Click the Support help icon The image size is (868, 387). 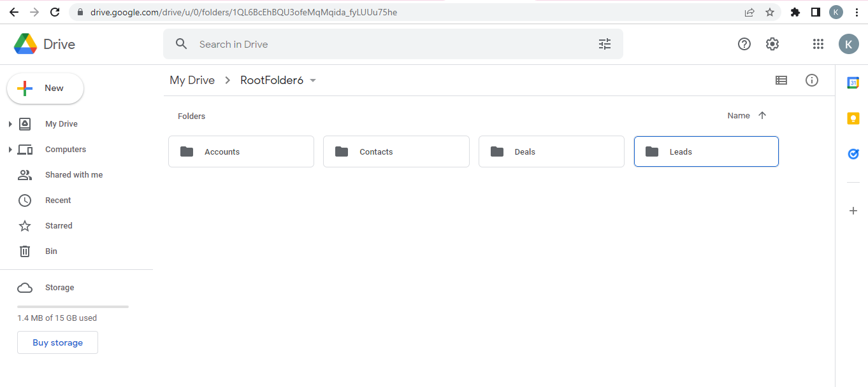tap(744, 44)
